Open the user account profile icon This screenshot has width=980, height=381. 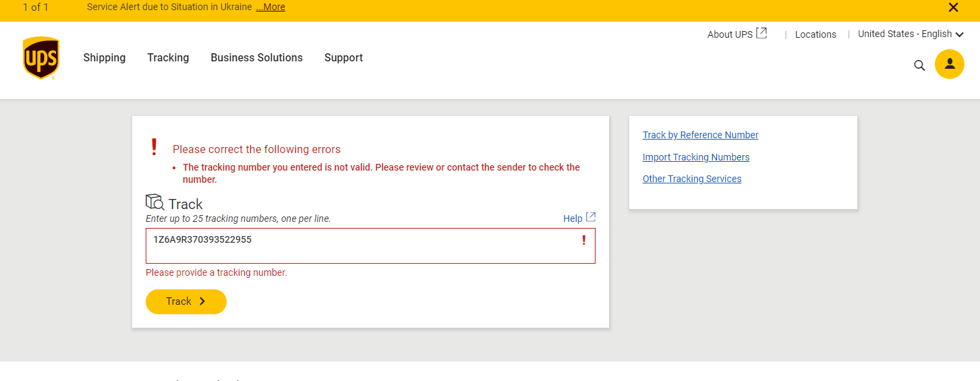pos(949,64)
